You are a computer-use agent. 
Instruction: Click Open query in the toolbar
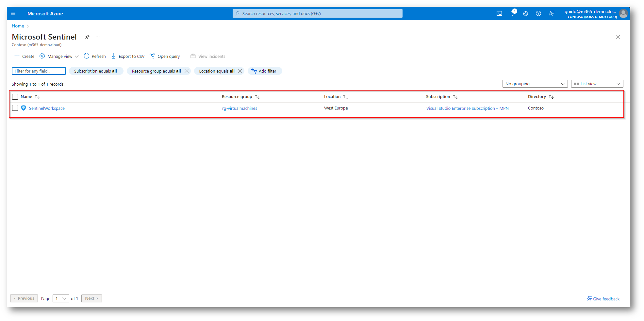point(165,56)
